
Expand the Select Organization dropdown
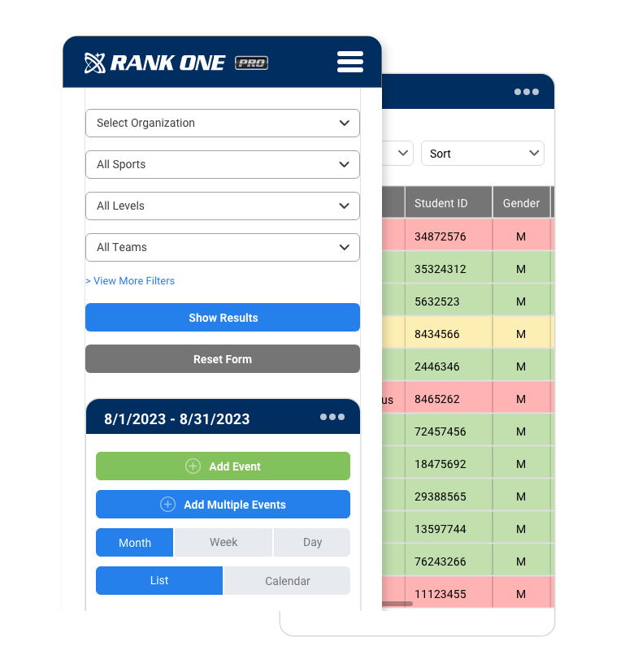click(x=222, y=124)
